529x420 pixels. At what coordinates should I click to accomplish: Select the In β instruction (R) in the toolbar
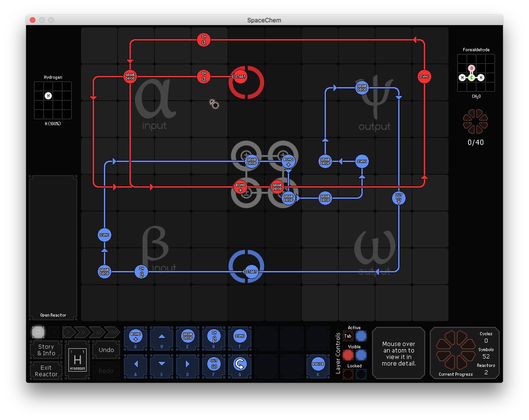(214, 339)
